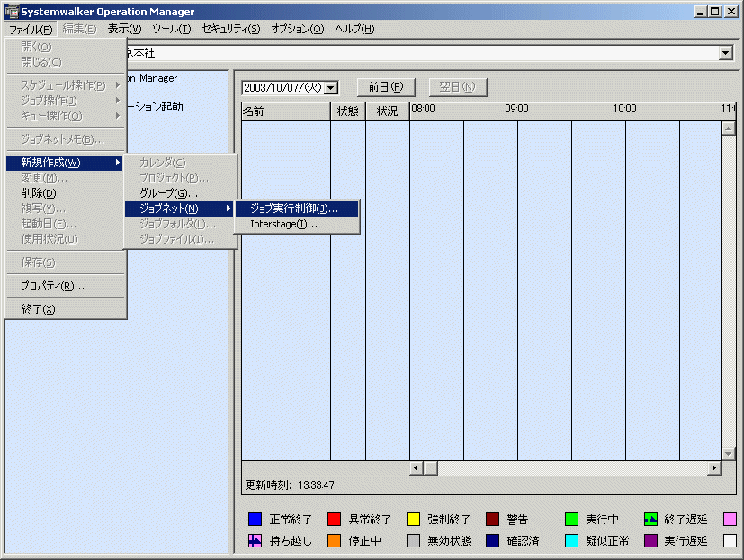This screenshot has height=560, width=744.
Task: Click the 終了遅延 legend icon
Action: 651,520
